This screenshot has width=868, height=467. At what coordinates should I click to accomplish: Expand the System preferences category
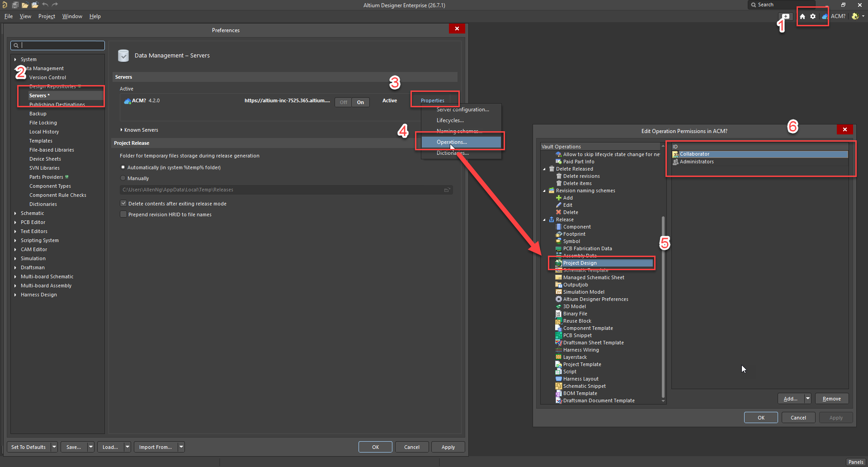pyautogui.click(x=15, y=59)
